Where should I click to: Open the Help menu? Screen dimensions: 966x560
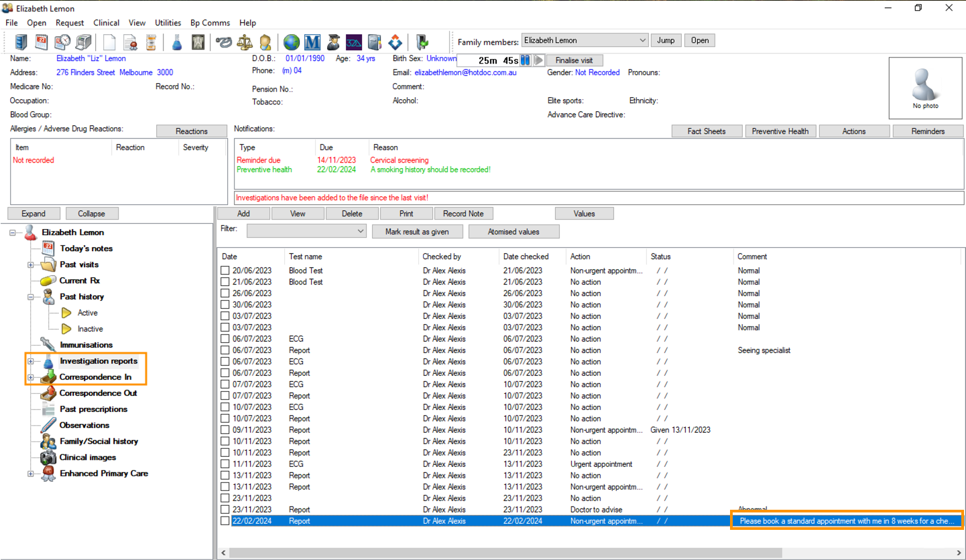pyautogui.click(x=247, y=23)
